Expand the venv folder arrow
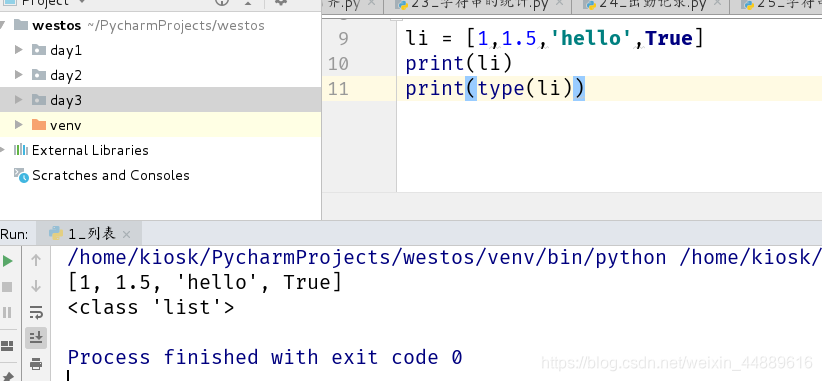This screenshot has width=822, height=381. (18, 125)
